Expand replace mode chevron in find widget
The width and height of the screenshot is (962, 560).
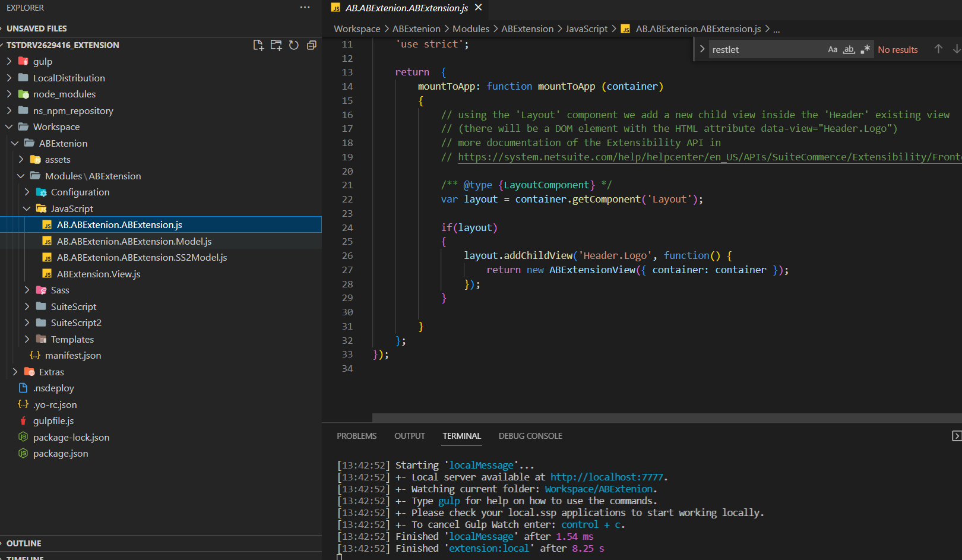(x=702, y=49)
